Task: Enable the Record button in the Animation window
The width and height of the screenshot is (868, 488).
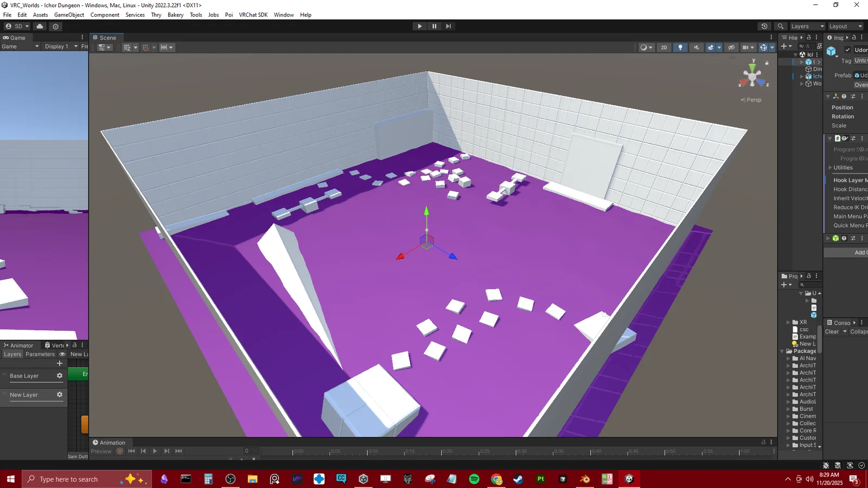Action: tap(119, 451)
